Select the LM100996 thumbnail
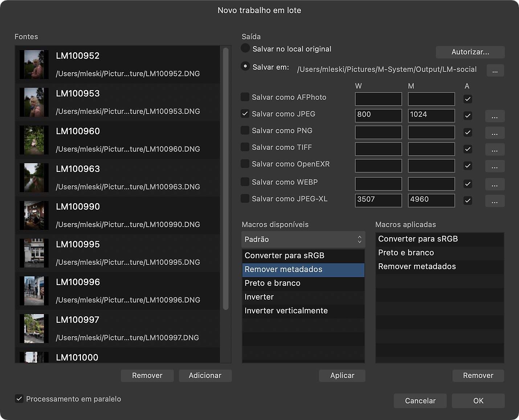The width and height of the screenshot is (519, 420). (34, 291)
